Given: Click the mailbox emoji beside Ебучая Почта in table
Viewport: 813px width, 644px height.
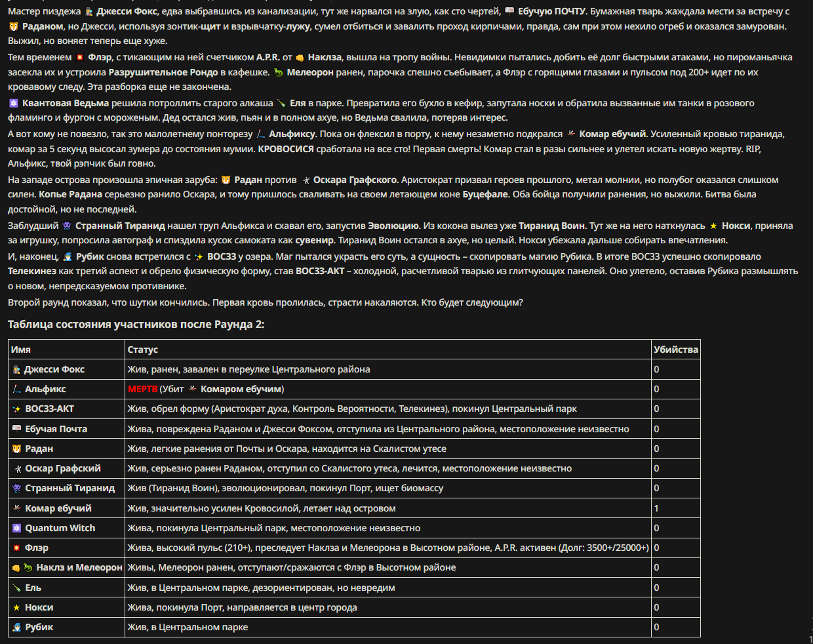Looking at the screenshot, I should (x=17, y=429).
